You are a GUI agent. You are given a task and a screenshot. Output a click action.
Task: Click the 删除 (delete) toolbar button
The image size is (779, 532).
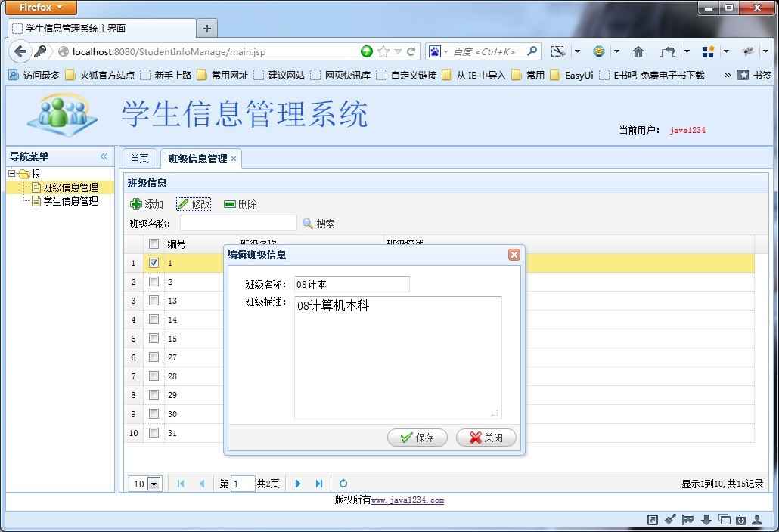coord(241,204)
